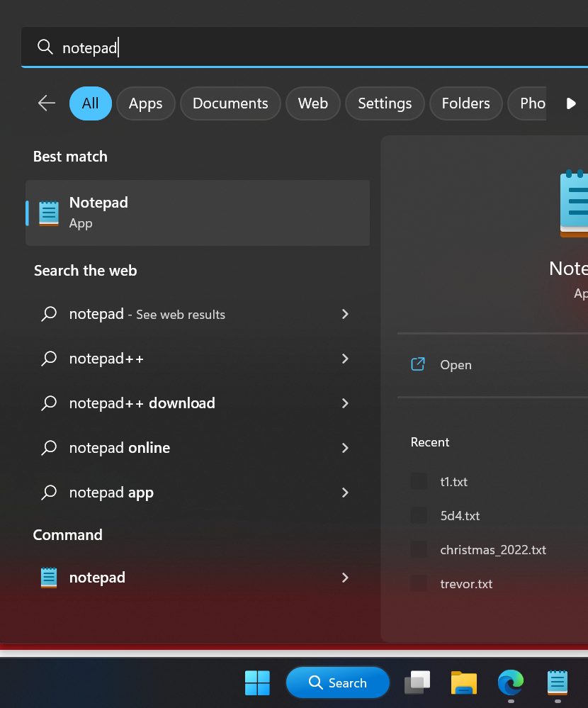Viewport: 588px width, 708px height.
Task: Click the back arrow in search panel
Action: [47, 103]
